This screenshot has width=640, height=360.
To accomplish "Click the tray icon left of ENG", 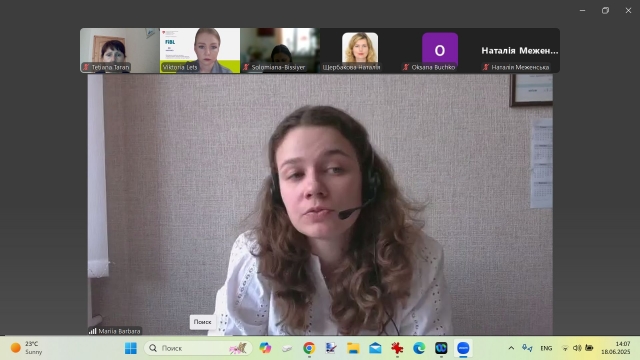I will tap(527, 348).
